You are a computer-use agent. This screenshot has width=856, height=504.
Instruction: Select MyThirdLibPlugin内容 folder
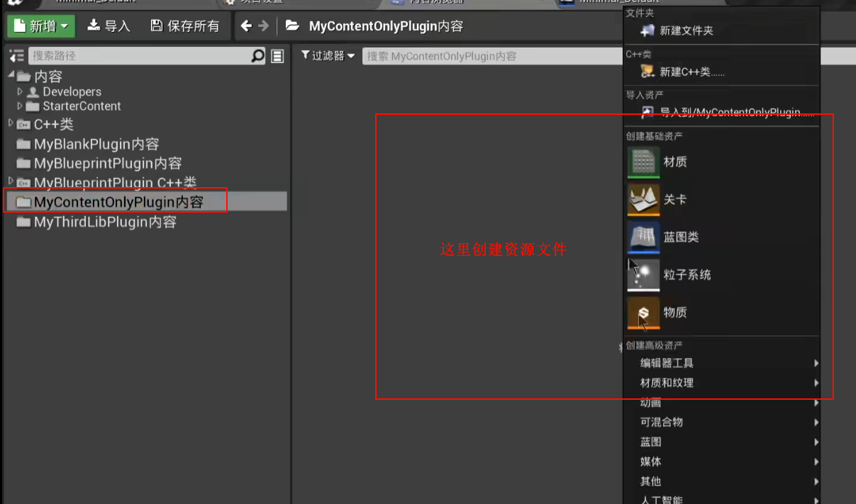(x=105, y=222)
